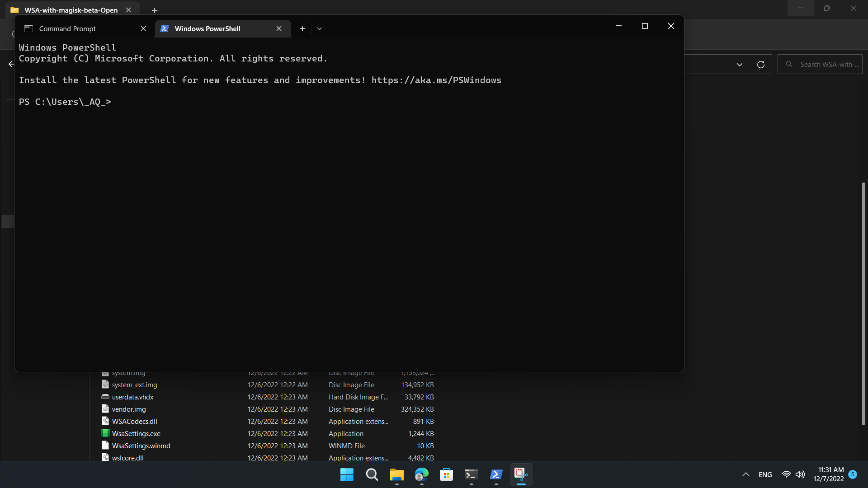Open taskbar Search
Viewport: 868px width, 488px height.
coord(372,474)
